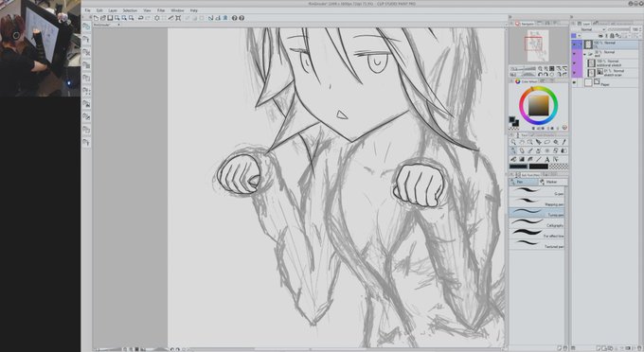Select the Airbrush tool

point(539,150)
